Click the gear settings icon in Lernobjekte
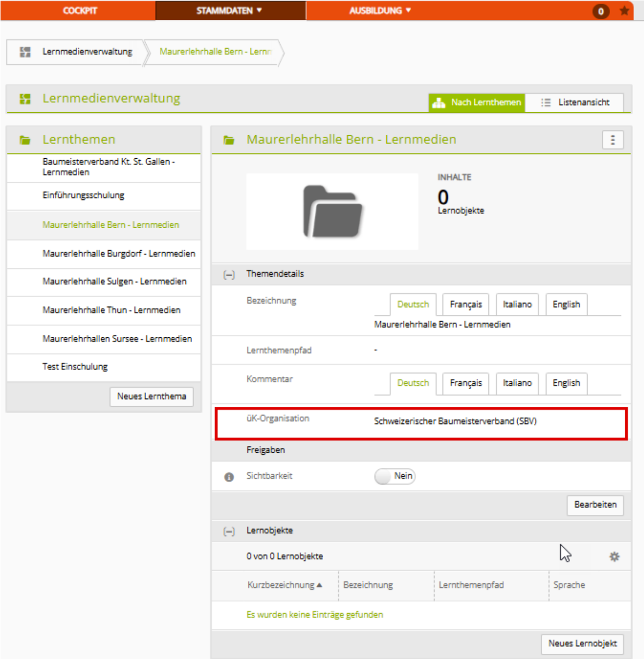This screenshot has width=644, height=659. point(614,557)
